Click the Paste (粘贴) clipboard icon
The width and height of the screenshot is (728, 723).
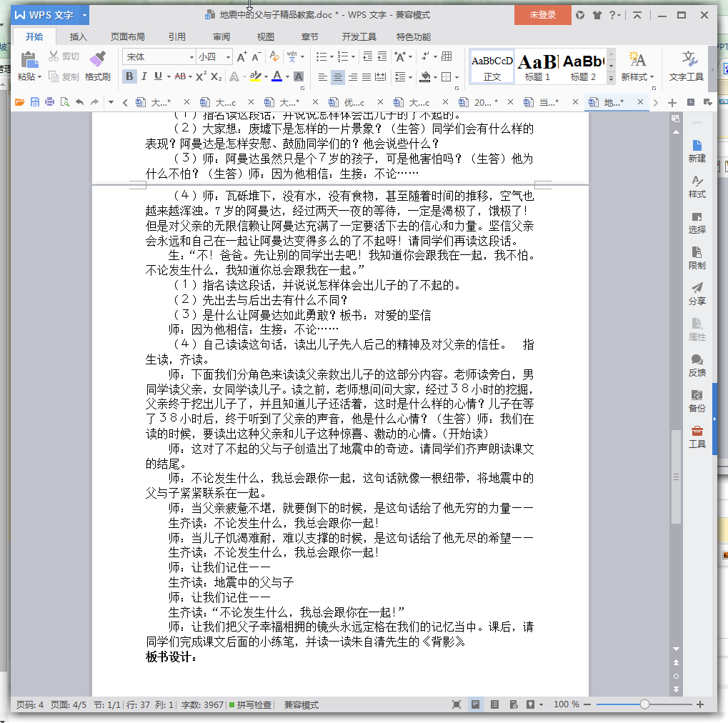[29, 60]
